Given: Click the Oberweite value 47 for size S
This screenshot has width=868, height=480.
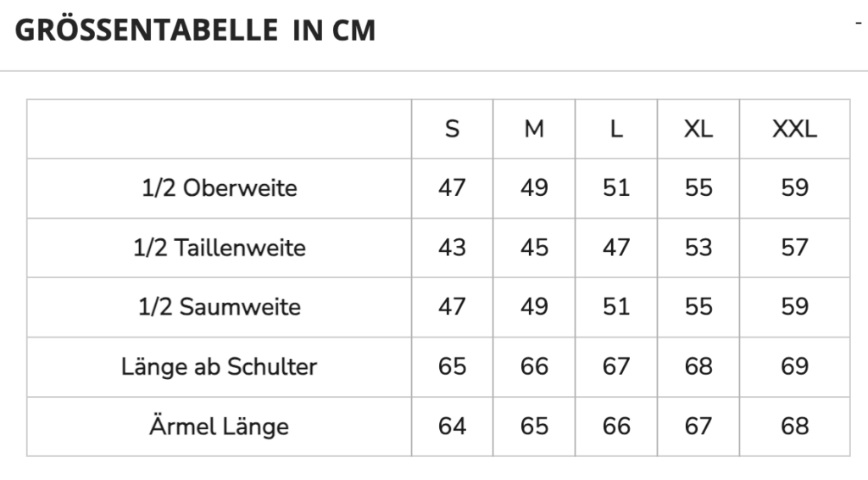Looking at the screenshot, I should (453, 188).
